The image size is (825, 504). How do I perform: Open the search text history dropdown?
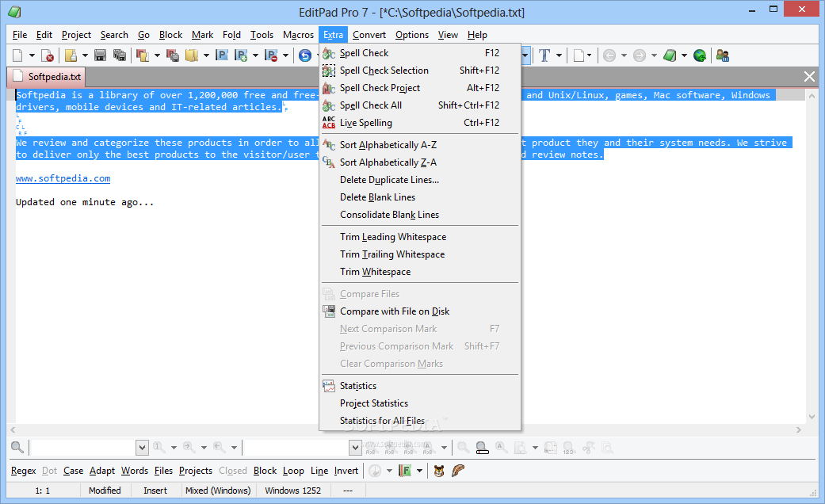[x=142, y=448]
